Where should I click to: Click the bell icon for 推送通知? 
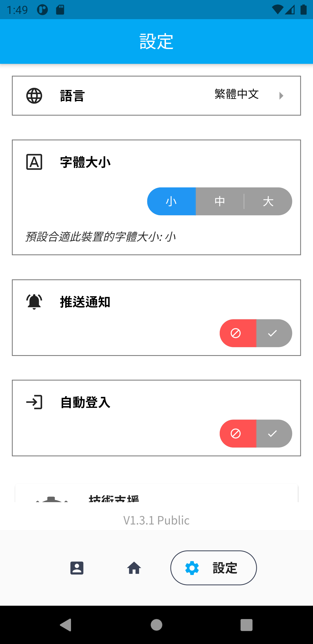pos(34,302)
